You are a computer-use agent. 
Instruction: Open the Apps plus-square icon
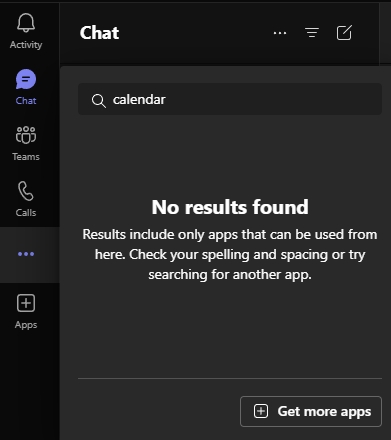tap(26, 303)
